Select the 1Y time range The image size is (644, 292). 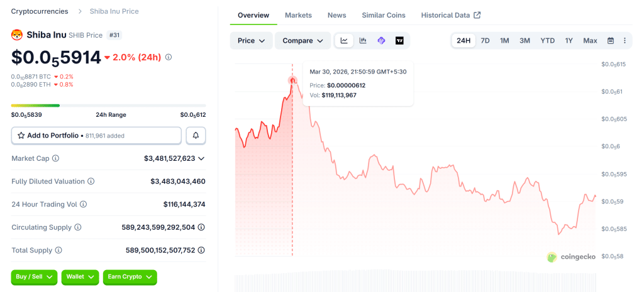[x=569, y=41]
